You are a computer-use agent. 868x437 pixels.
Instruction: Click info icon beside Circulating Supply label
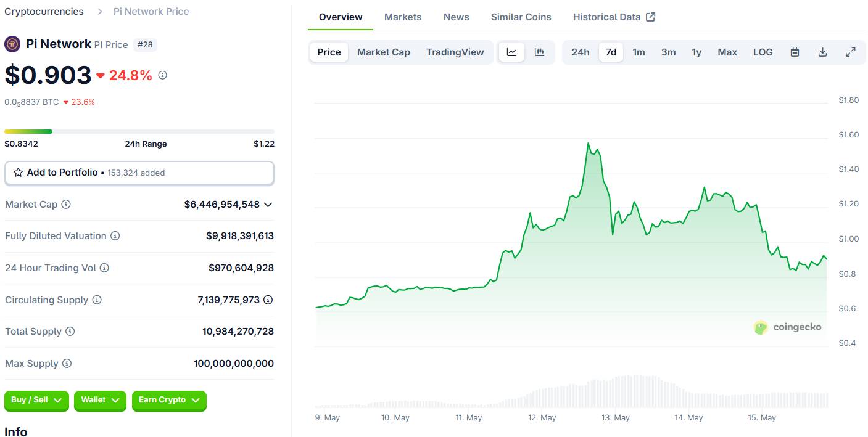[97, 300]
